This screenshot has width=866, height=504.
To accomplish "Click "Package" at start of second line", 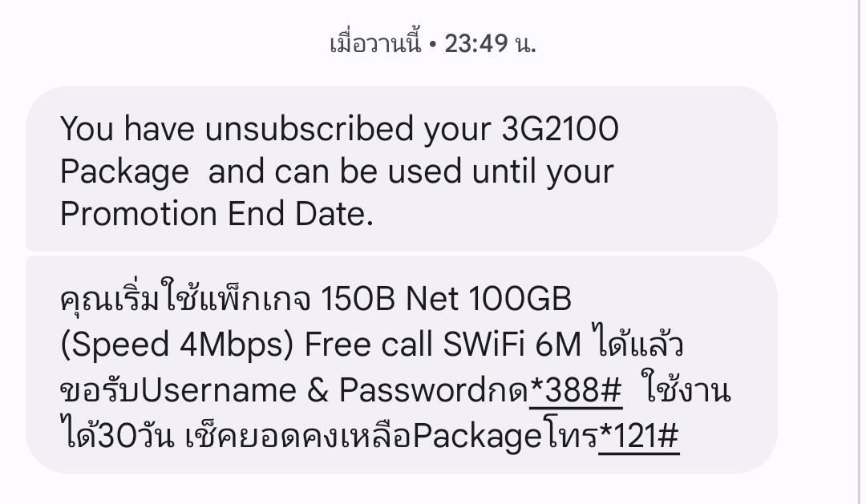I will click(124, 171).
